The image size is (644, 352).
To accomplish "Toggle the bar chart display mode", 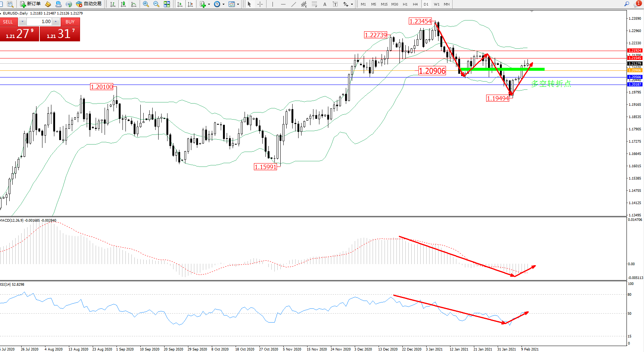I will (x=113, y=4).
